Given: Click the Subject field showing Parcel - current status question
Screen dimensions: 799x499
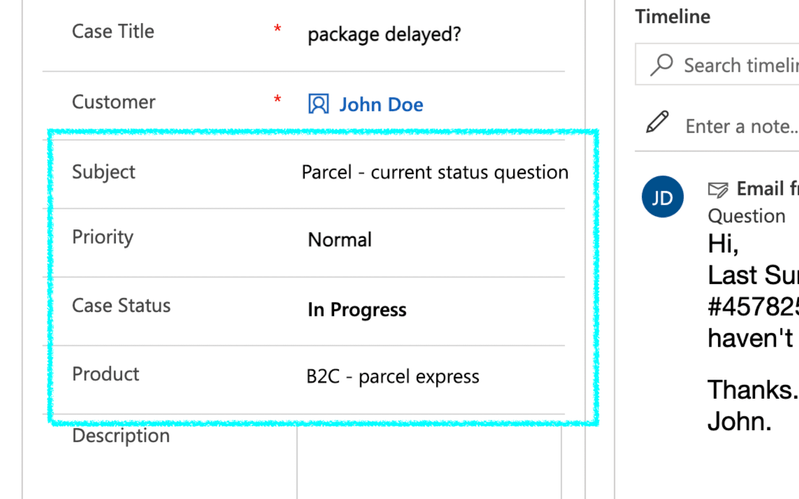Looking at the screenshot, I should pyautogui.click(x=435, y=172).
